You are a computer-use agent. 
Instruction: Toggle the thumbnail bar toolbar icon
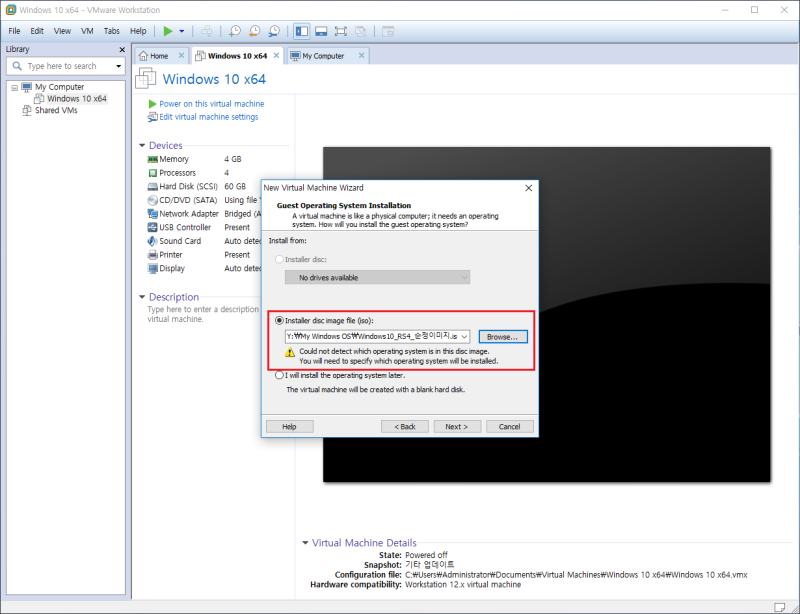321,31
